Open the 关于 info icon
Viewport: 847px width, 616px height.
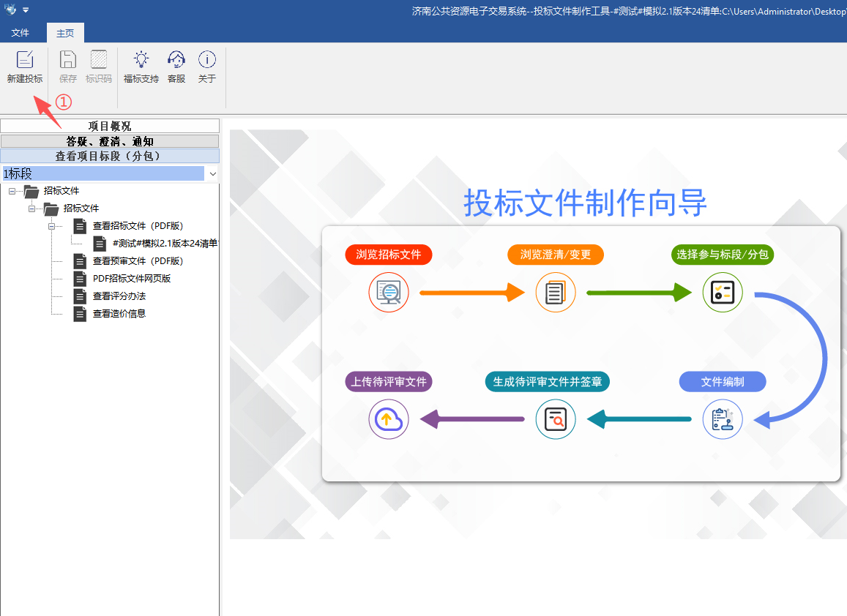pyautogui.click(x=207, y=60)
